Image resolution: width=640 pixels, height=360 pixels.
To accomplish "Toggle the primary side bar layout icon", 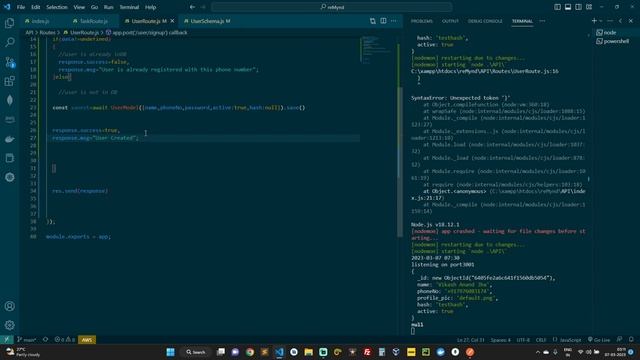I will [x=558, y=7].
